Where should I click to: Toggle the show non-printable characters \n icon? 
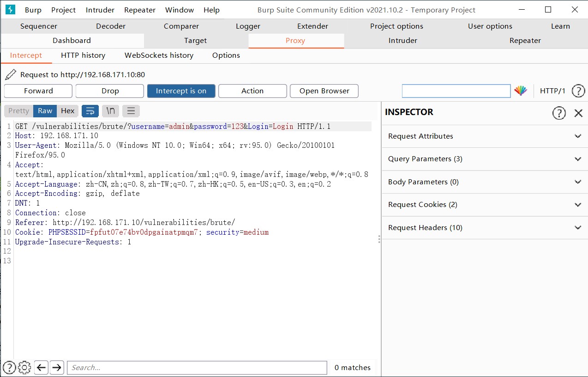[x=111, y=111]
